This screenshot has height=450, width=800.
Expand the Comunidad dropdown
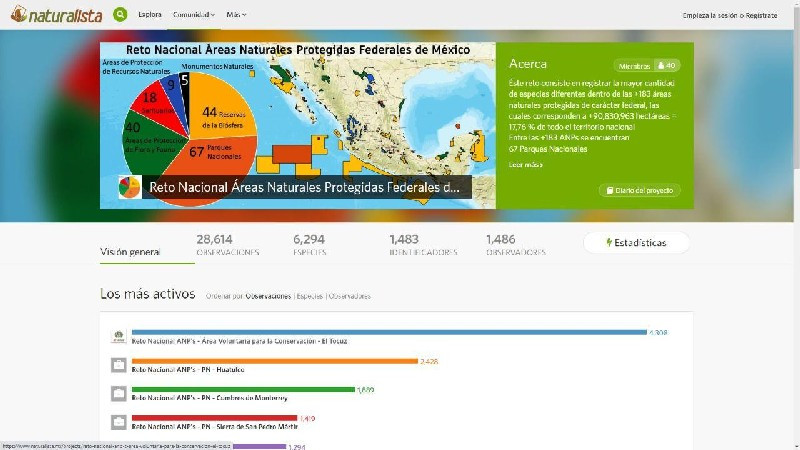(x=193, y=15)
